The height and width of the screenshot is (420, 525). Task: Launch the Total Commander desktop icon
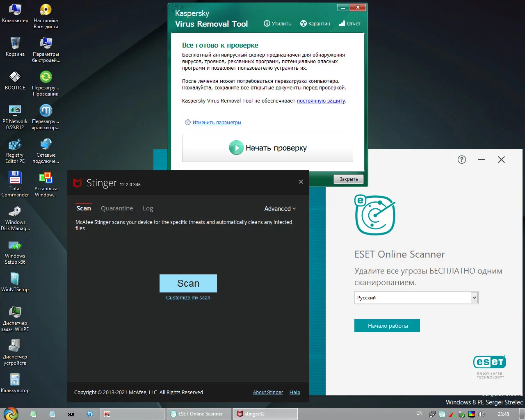pos(15,185)
